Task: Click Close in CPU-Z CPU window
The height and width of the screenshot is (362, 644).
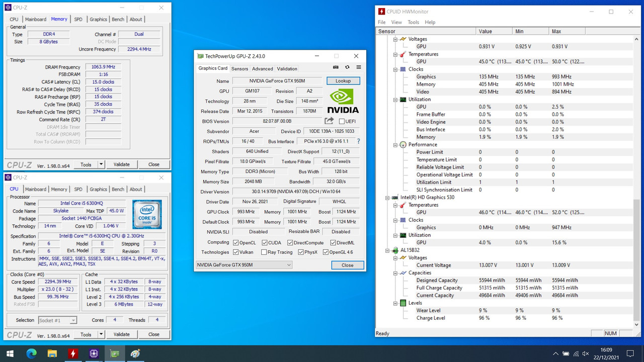Action: coord(154,334)
